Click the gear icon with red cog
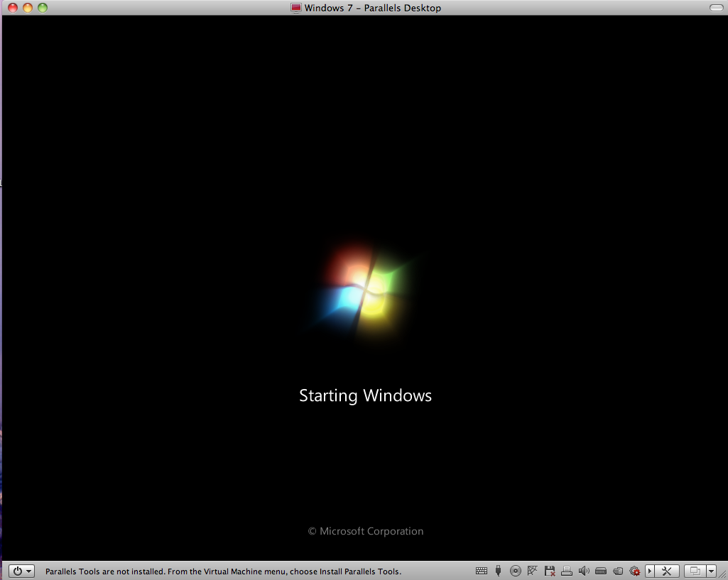The height and width of the screenshot is (580, 728). tap(635, 571)
